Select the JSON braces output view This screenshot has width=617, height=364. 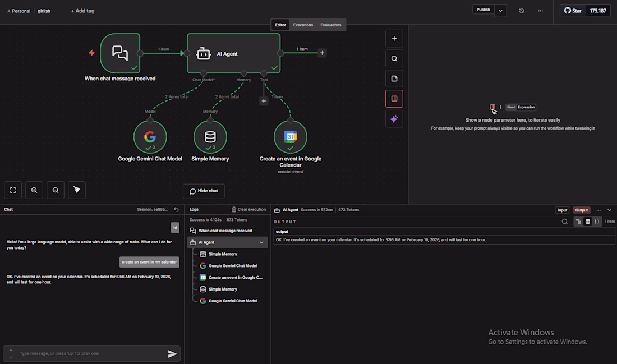[597, 222]
